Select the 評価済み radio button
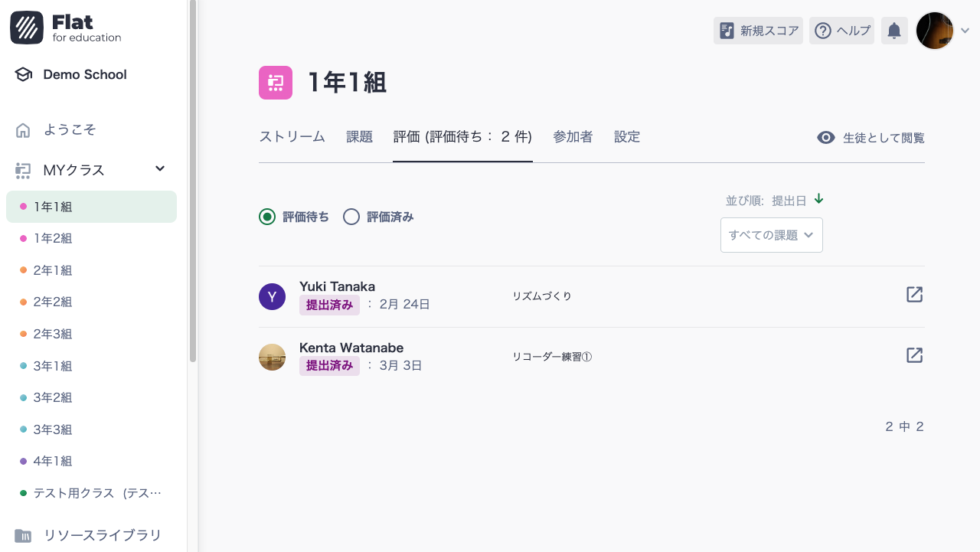Viewport: 980px width, 552px height. 351,217
